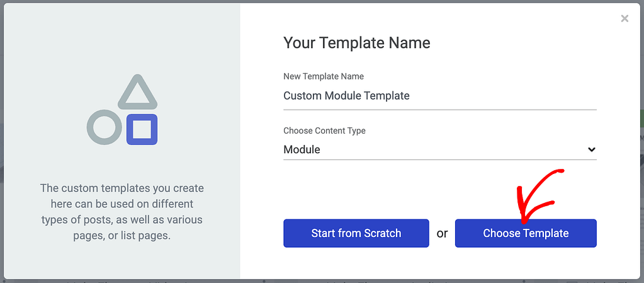Click the chevron arrow beside Module
The width and height of the screenshot is (644, 283).
pyautogui.click(x=591, y=150)
